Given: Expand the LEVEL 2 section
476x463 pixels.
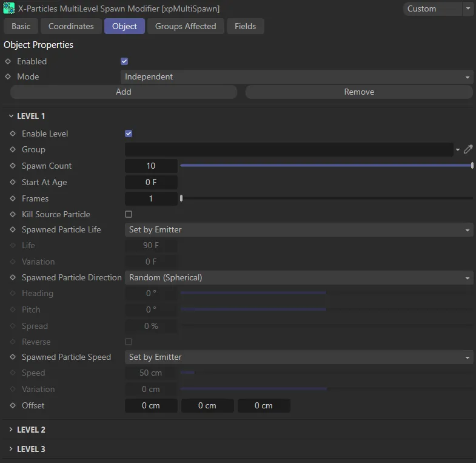Looking at the screenshot, I should tap(11, 429).
